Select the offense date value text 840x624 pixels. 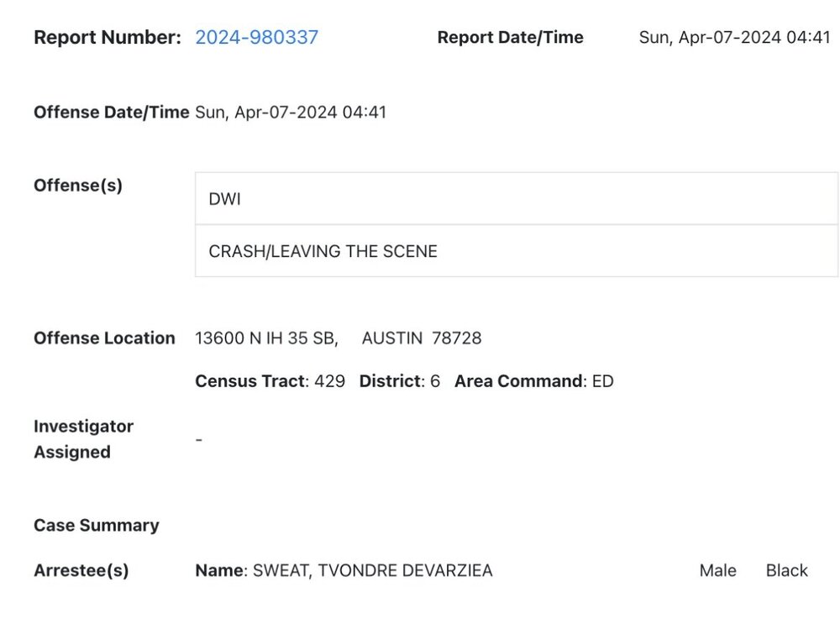point(291,112)
